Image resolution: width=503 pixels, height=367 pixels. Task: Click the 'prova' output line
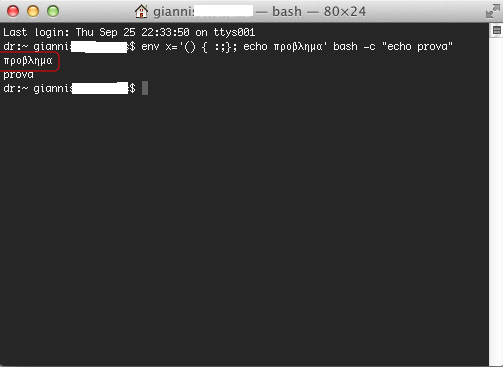point(18,75)
